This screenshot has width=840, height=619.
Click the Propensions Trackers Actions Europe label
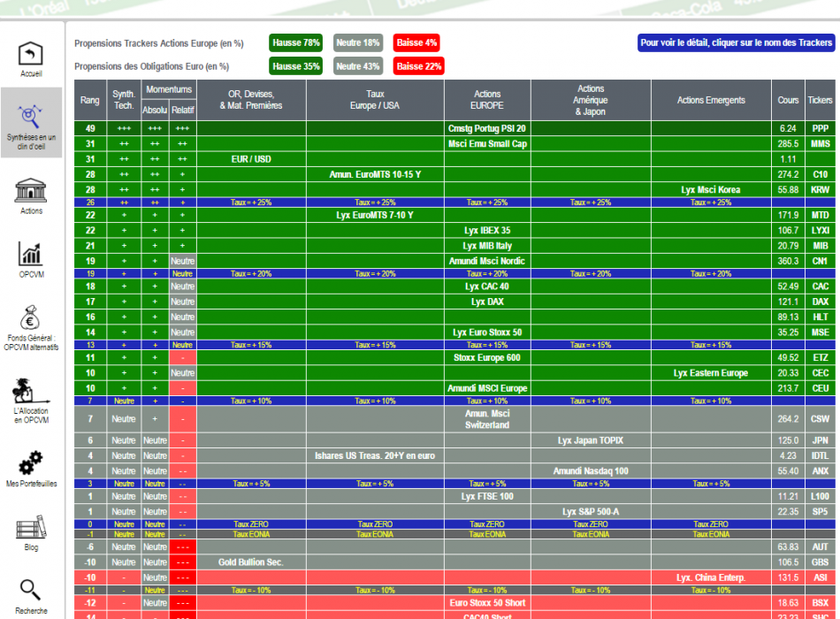pos(158,43)
